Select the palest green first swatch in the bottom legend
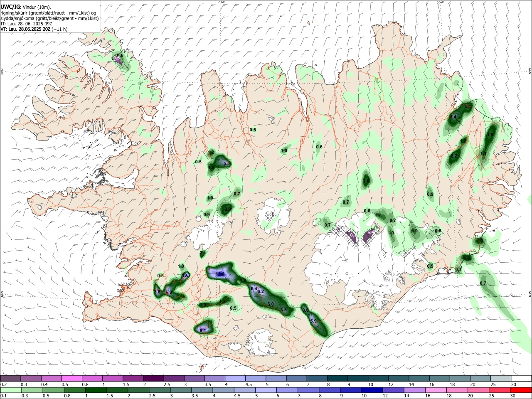The image size is (532, 399). click(x=11, y=390)
